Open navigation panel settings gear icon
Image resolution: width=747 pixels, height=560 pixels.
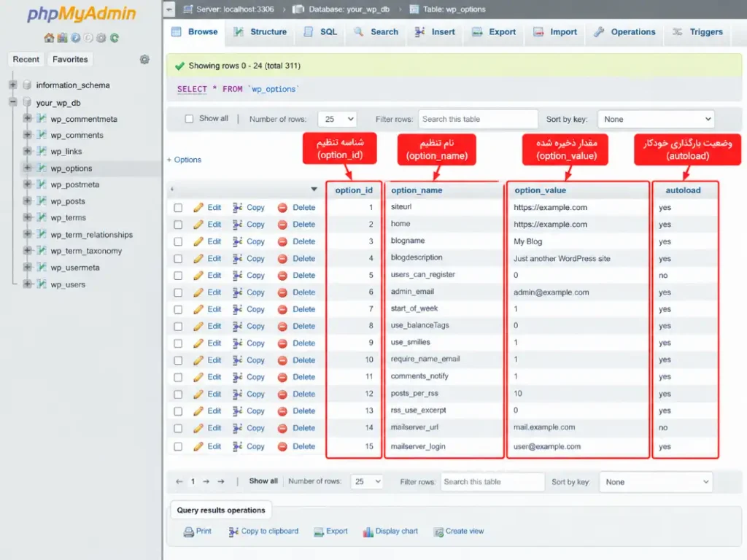click(144, 60)
